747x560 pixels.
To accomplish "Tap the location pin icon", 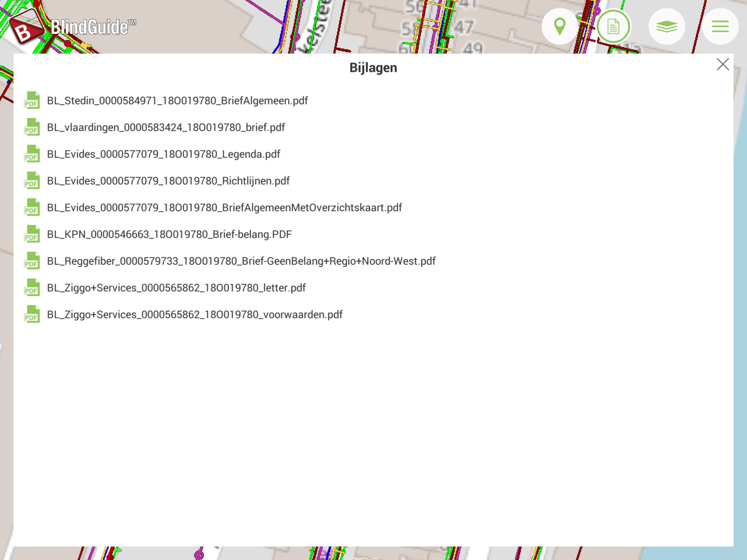I will click(560, 26).
